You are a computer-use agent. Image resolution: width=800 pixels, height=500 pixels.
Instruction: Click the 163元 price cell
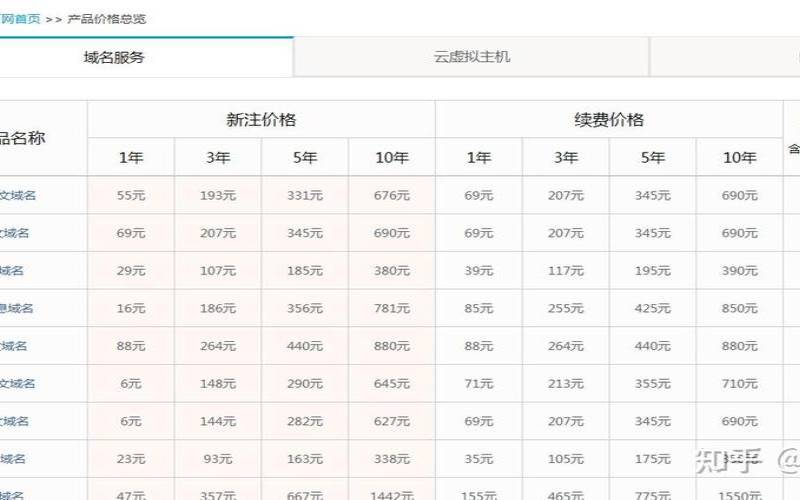[305, 459]
